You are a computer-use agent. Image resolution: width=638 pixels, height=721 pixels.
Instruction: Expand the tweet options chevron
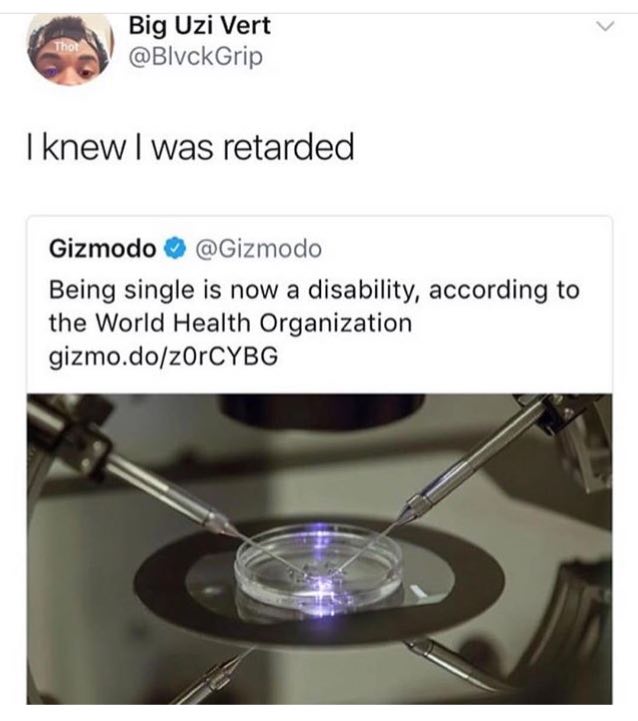(x=606, y=27)
